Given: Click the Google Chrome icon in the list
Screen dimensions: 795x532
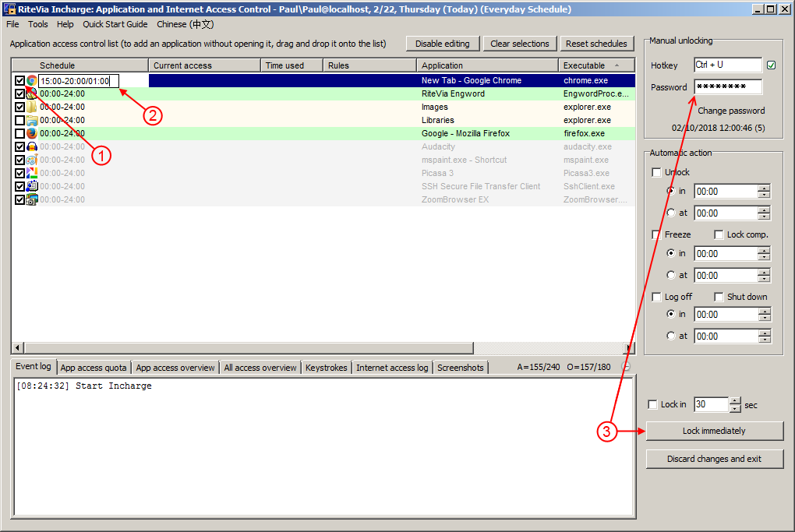Looking at the screenshot, I should [x=32, y=80].
